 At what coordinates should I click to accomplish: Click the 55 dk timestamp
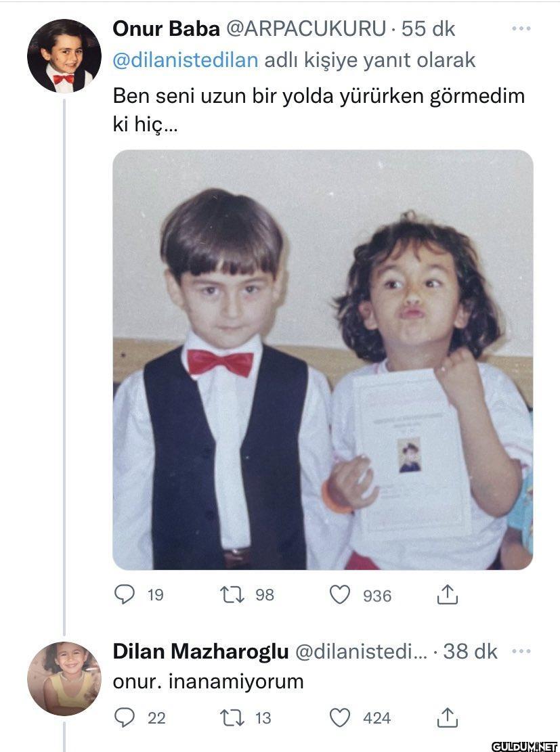pos(429,29)
